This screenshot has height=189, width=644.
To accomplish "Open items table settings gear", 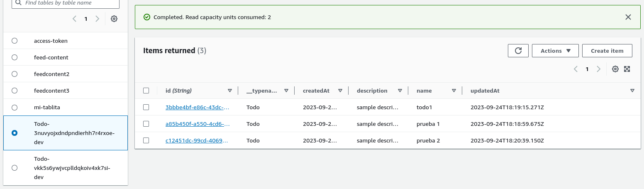I will tap(615, 69).
